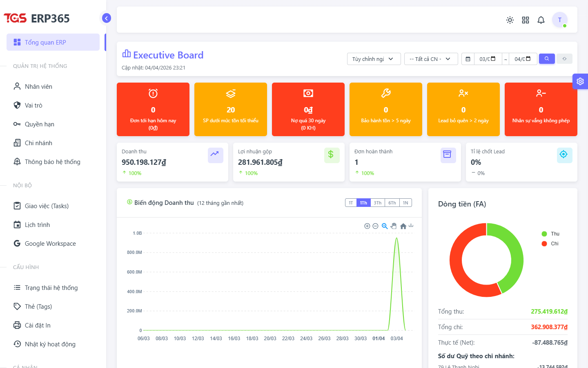Screen dimensions: 588x368
Task: Collapse the sidebar with the chevron button
Action: pyautogui.click(x=106, y=18)
